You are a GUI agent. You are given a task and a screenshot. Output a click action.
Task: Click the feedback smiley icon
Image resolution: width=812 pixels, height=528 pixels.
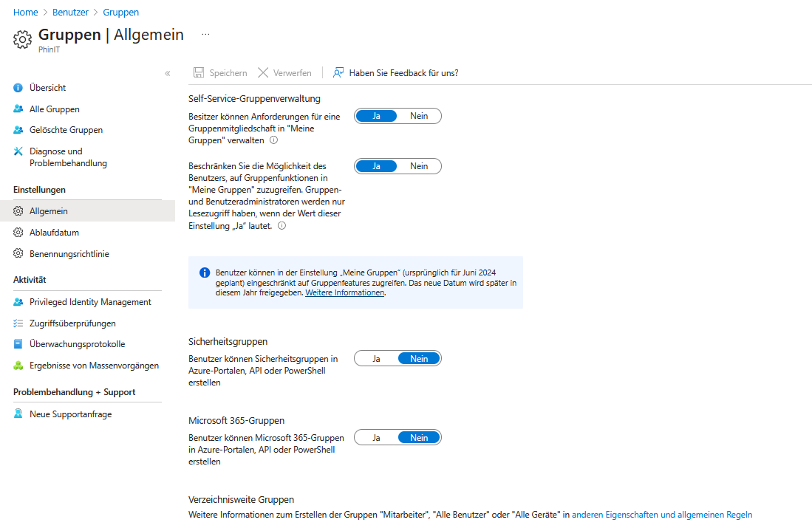(x=338, y=72)
